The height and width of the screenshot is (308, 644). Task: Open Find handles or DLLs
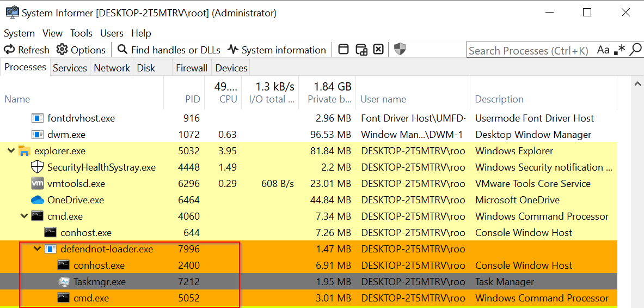[x=169, y=50]
